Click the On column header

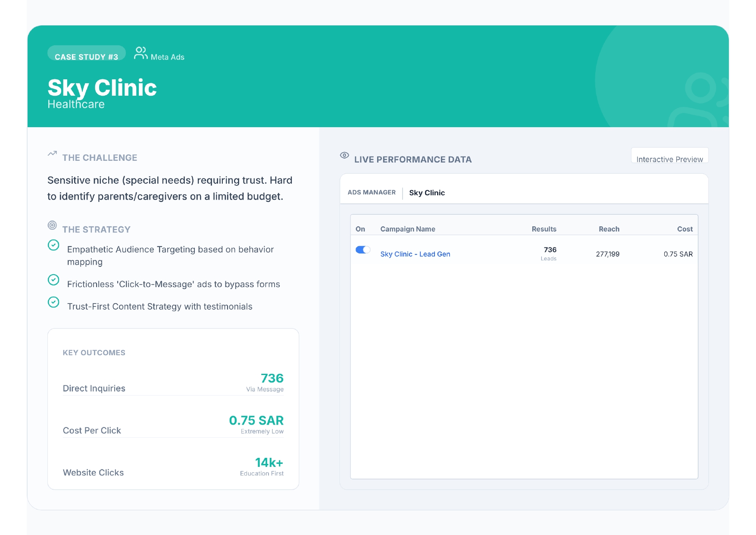[360, 229]
